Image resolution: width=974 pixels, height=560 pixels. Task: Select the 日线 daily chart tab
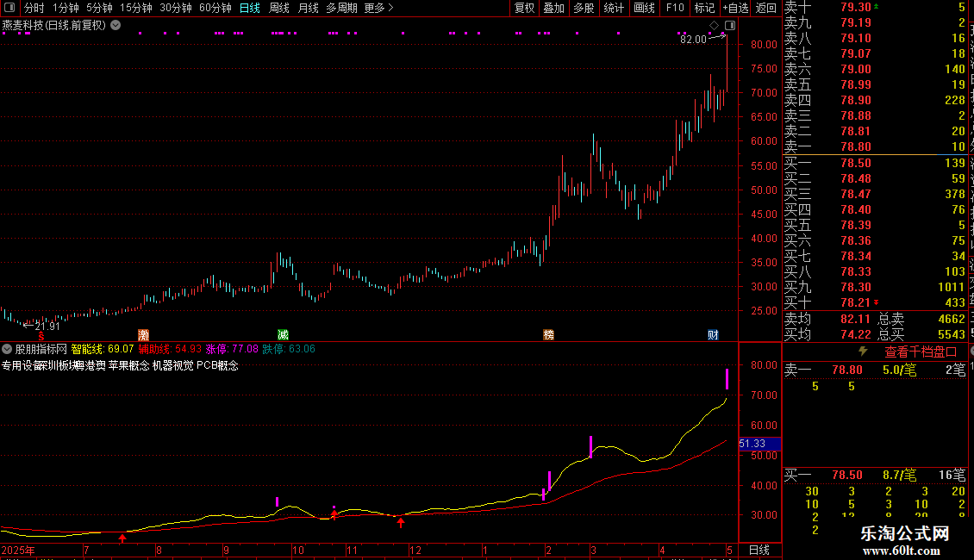click(x=250, y=8)
